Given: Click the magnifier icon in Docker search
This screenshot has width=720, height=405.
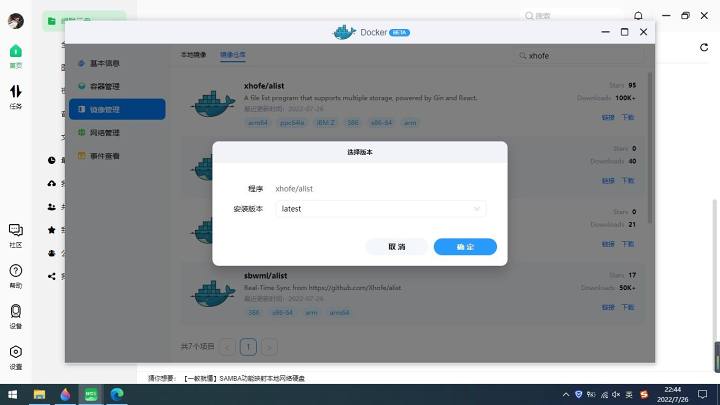Looking at the screenshot, I should 523,56.
